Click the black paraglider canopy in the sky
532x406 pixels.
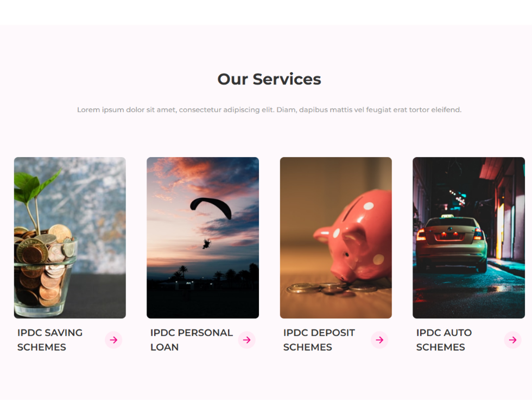point(211,208)
